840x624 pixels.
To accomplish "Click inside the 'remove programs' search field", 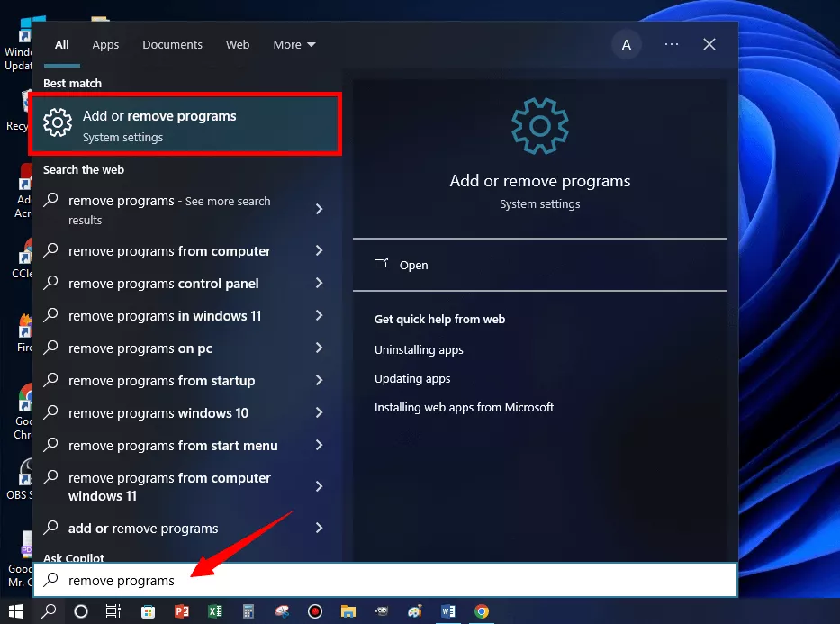I will [x=270, y=580].
